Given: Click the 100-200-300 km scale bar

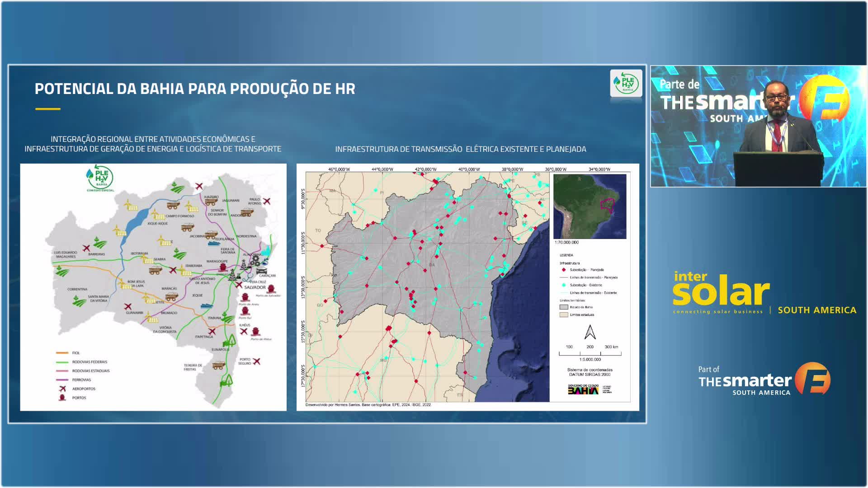Looking at the screenshot, I should pyautogui.click(x=590, y=351).
